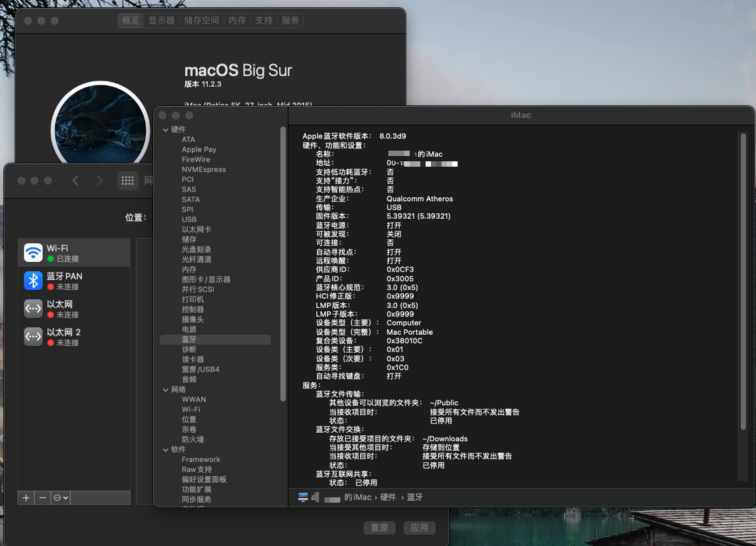The height and width of the screenshot is (546, 756).
Task: Select SATA in sidebar
Action: [191, 199]
